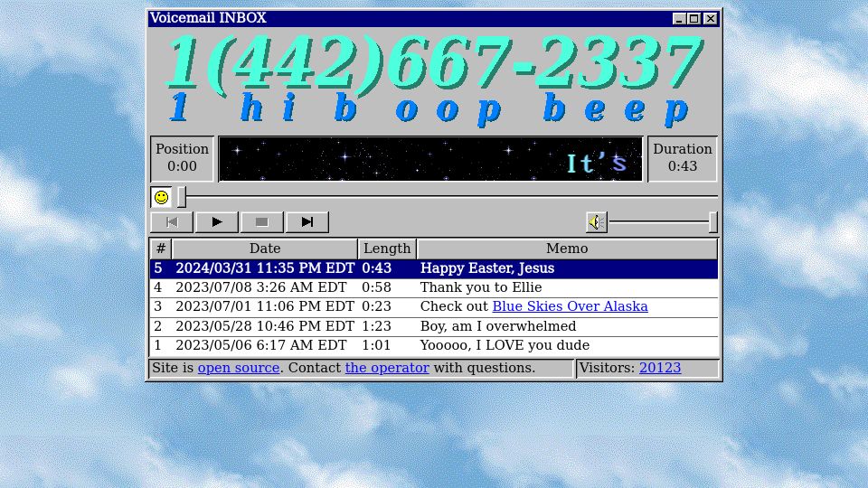
Task: Click the middle of the seek track
Action: pos(448,197)
